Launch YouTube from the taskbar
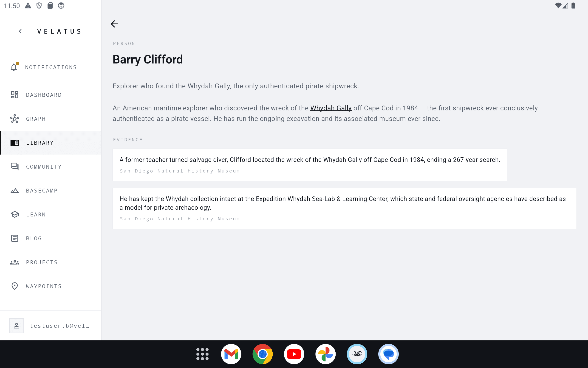 (x=294, y=354)
